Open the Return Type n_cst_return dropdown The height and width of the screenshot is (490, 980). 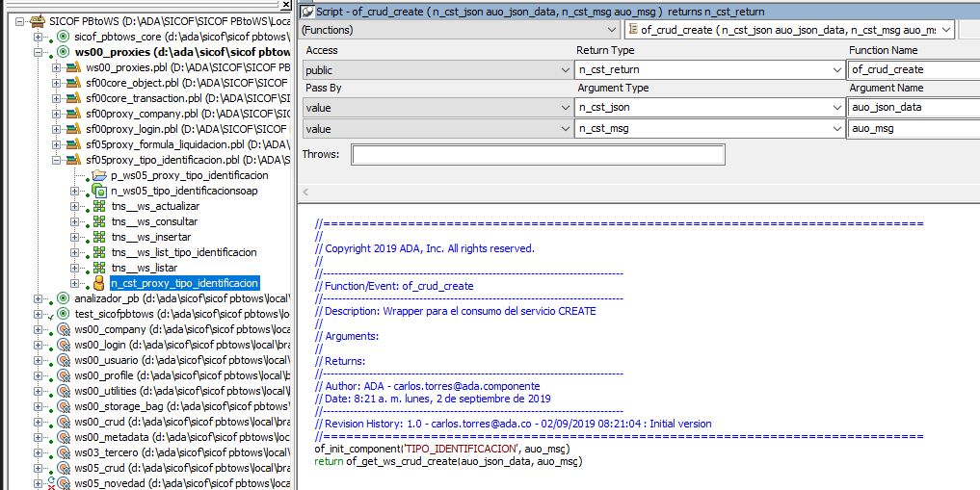click(x=837, y=70)
